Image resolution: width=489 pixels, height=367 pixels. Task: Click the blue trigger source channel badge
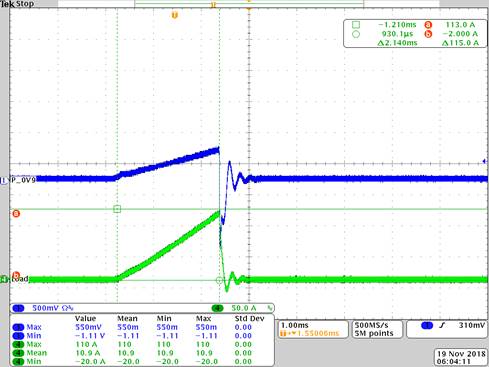(427, 325)
